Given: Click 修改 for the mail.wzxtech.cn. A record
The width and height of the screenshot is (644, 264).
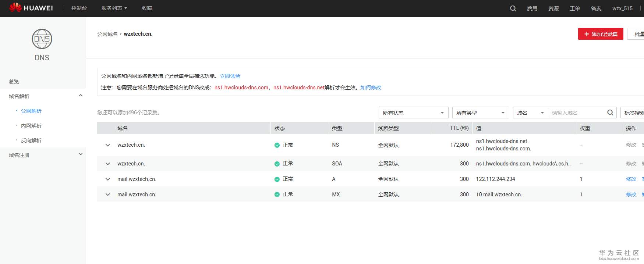Looking at the screenshot, I should 631,179.
